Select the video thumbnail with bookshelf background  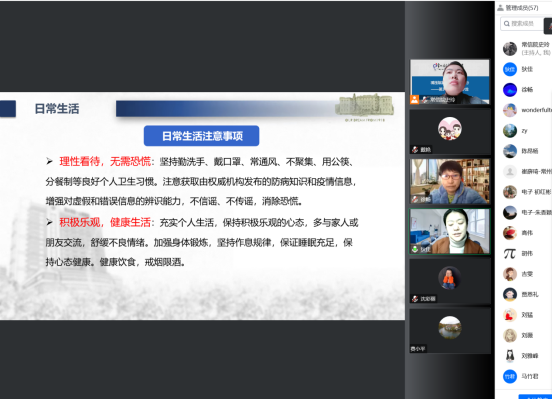[450, 181]
